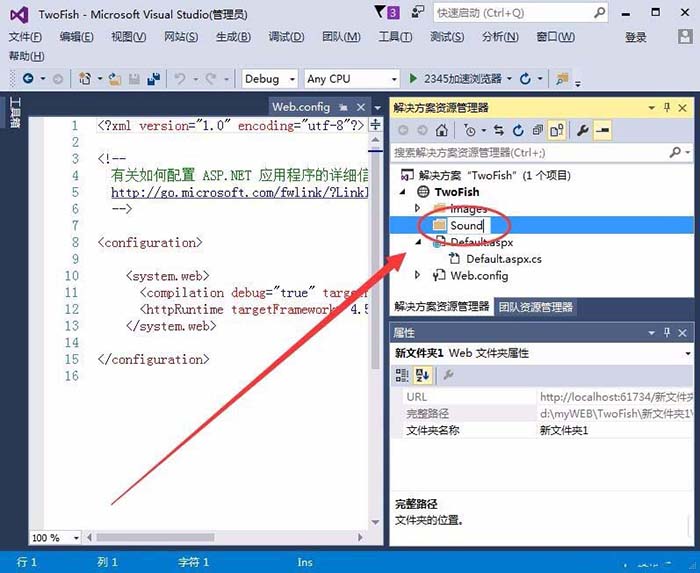
Task: Click the Navigate Backward toolbar arrow
Action: pyautogui.click(x=28, y=79)
